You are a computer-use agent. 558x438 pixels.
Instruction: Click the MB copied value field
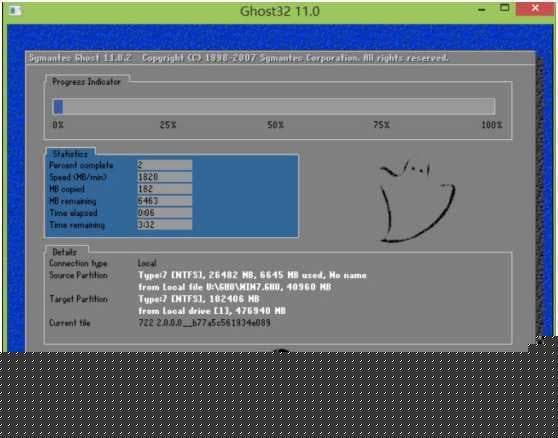[x=165, y=189]
